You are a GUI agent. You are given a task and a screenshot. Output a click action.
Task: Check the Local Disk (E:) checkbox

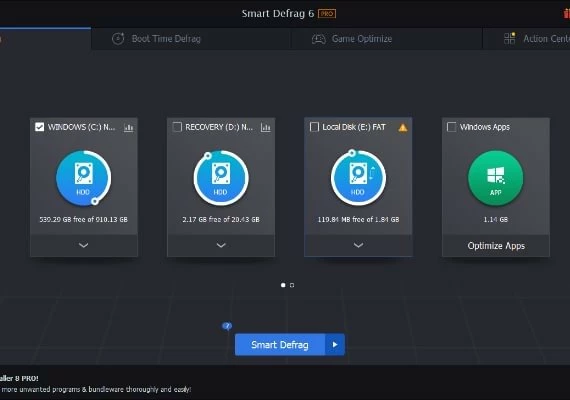(x=314, y=127)
